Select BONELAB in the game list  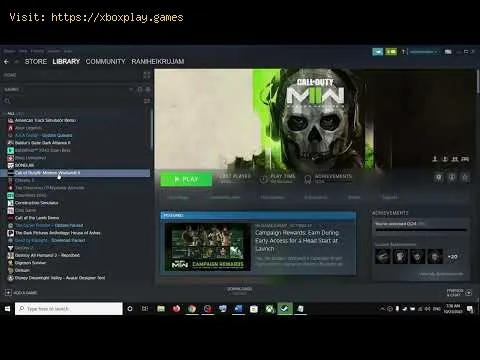click(24, 165)
